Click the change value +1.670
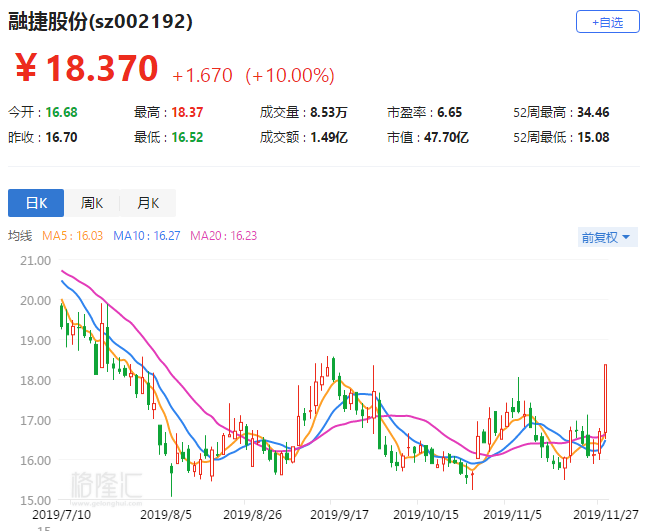 tap(202, 76)
